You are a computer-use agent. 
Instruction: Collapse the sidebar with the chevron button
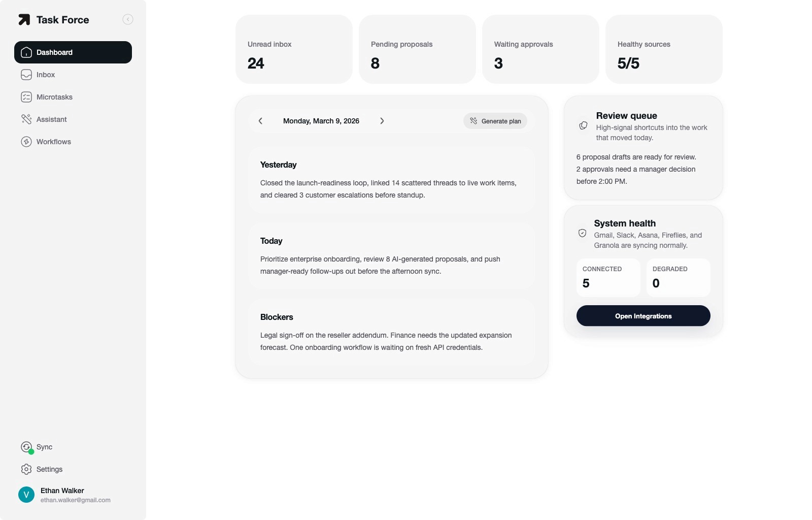127,19
